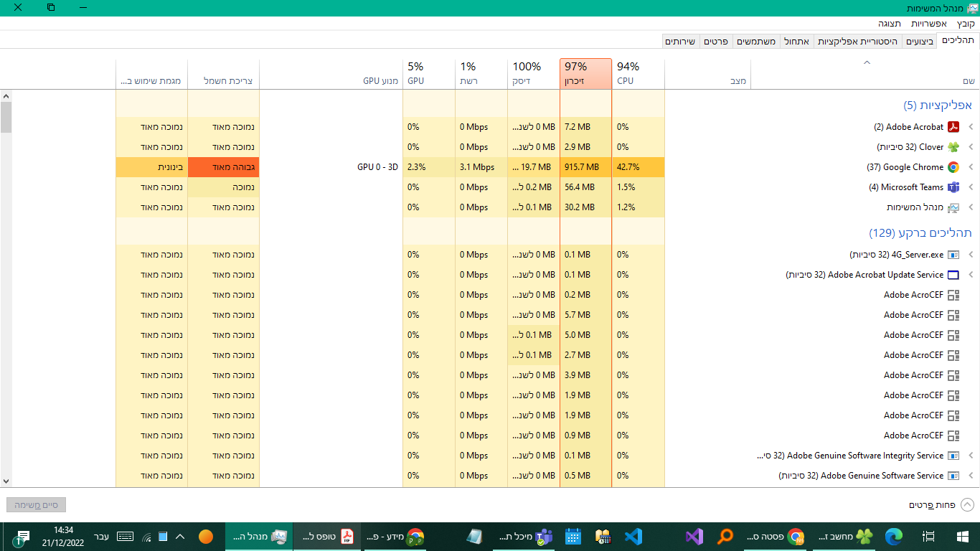Sort processes by the דיסק column
This screenshot has width=980, height=551.
click(534, 73)
